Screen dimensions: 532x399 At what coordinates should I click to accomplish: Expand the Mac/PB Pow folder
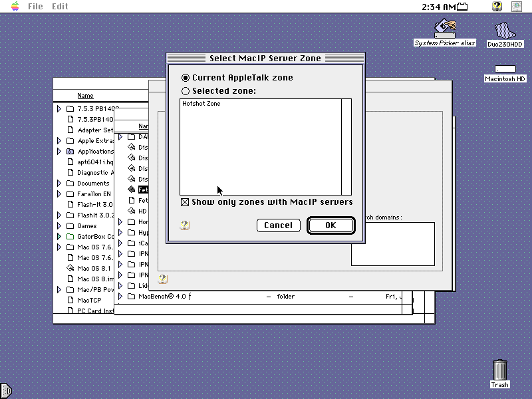(59, 289)
